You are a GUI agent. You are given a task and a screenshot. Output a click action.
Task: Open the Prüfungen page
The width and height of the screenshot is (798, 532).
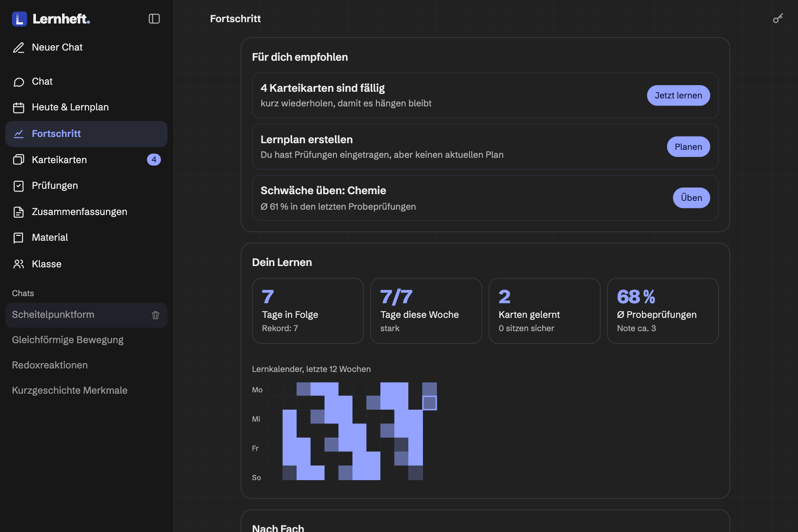coord(86,186)
